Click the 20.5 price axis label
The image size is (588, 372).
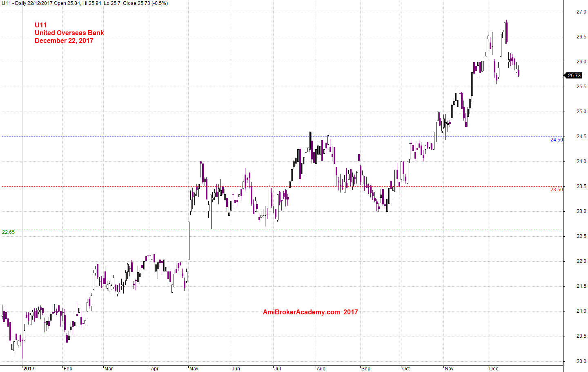(x=581, y=336)
